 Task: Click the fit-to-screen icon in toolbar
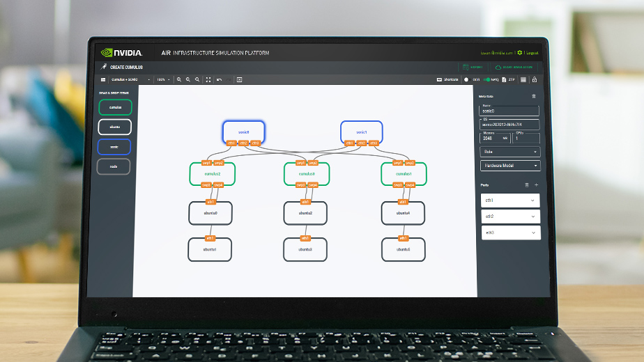point(208,80)
